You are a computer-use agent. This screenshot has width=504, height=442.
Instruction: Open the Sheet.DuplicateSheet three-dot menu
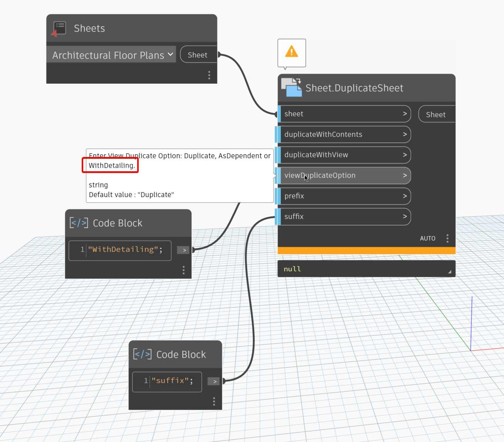[447, 238]
